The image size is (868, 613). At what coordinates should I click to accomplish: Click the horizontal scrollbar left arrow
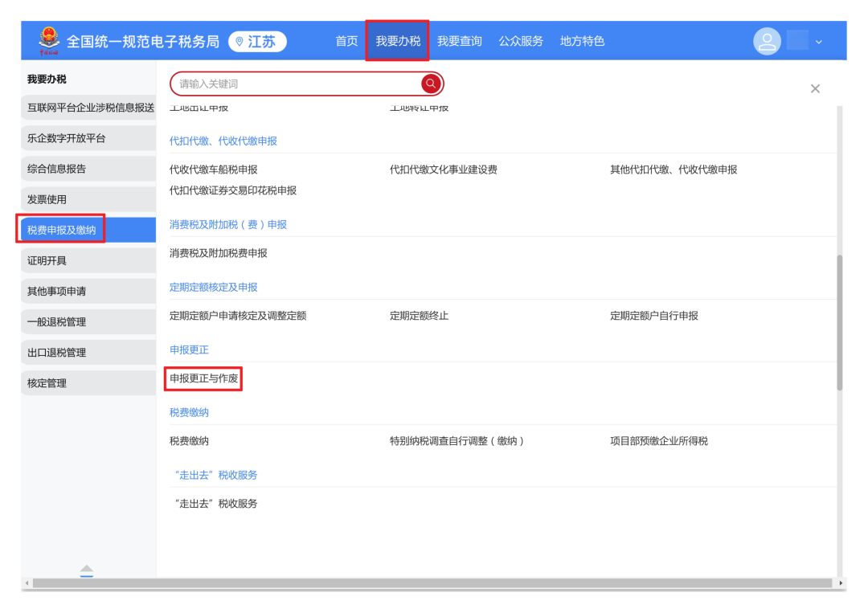[27, 583]
